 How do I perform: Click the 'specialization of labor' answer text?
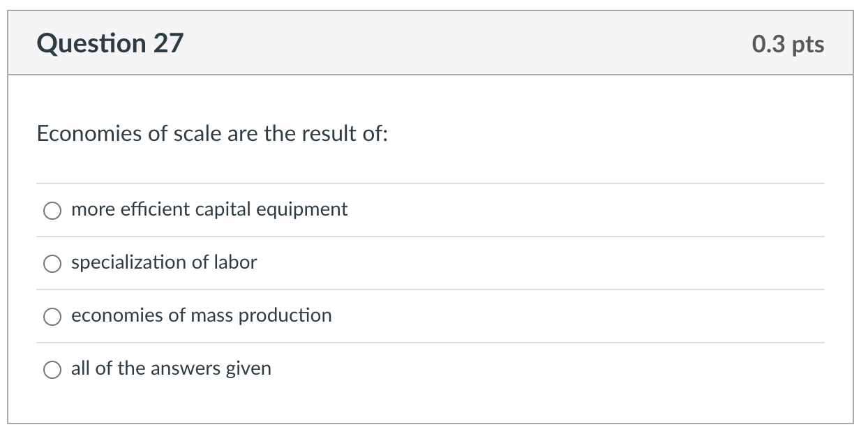pyautogui.click(x=164, y=263)
